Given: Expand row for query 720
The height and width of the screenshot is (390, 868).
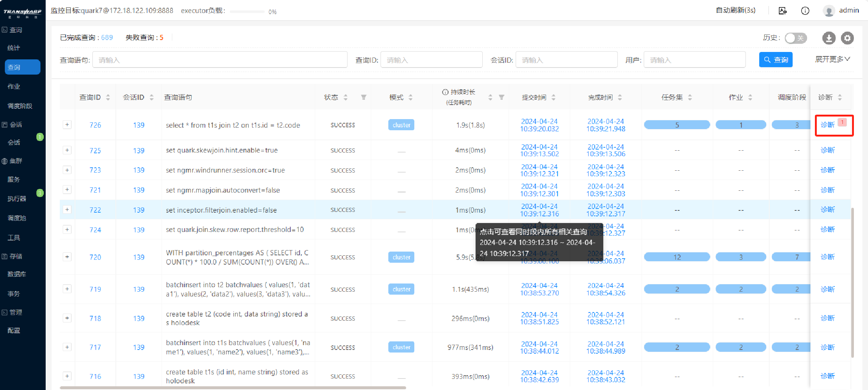Looking at the screenshot, I should [x=67, y=257].
